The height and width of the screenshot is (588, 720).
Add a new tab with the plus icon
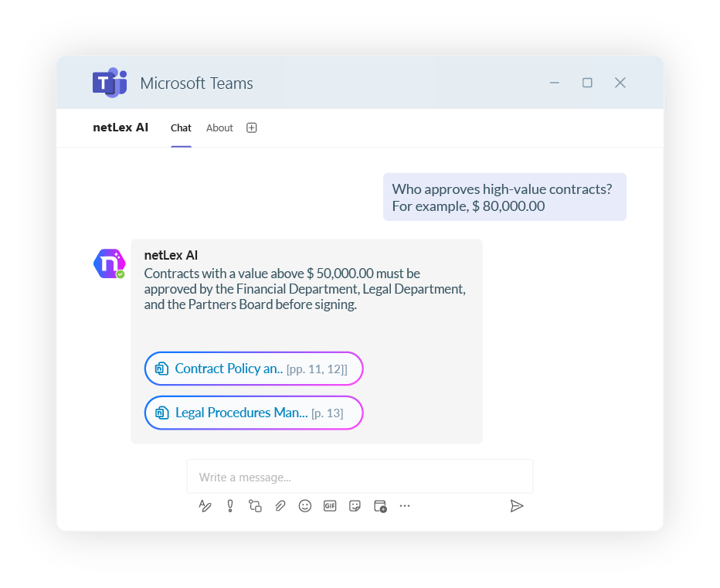(252, 127)
